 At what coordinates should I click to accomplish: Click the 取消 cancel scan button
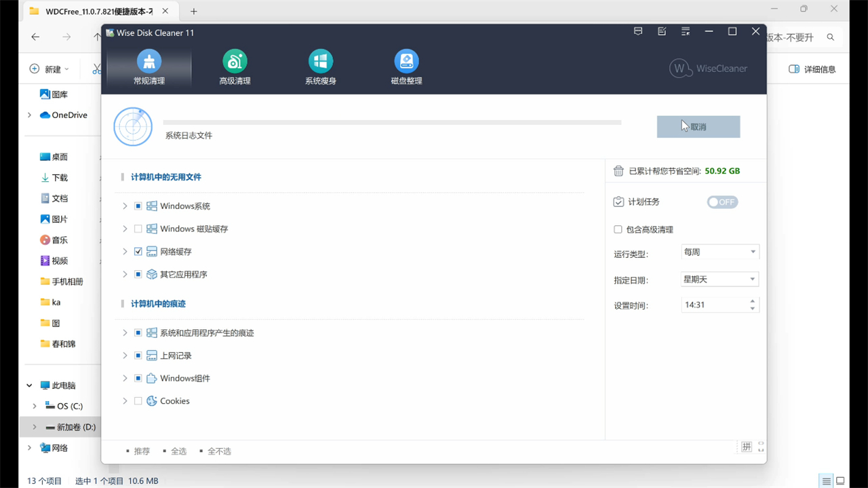tap(698, 127)
